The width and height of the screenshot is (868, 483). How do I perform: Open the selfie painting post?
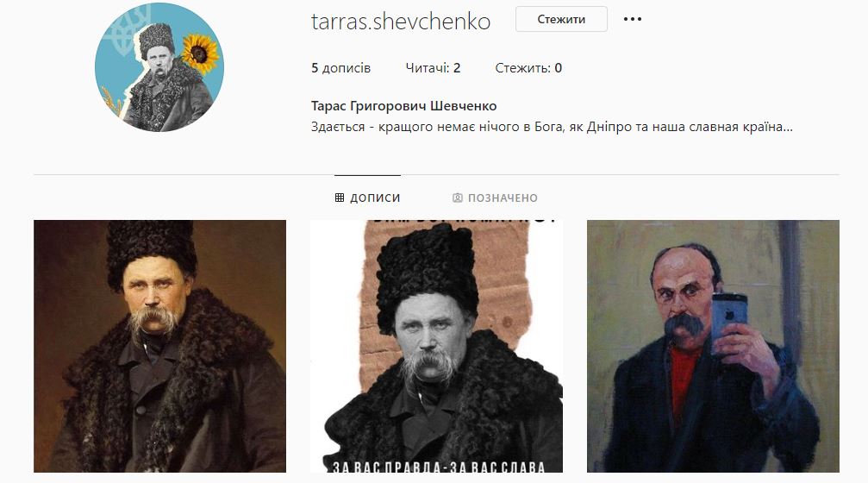(x=713, y=346)
